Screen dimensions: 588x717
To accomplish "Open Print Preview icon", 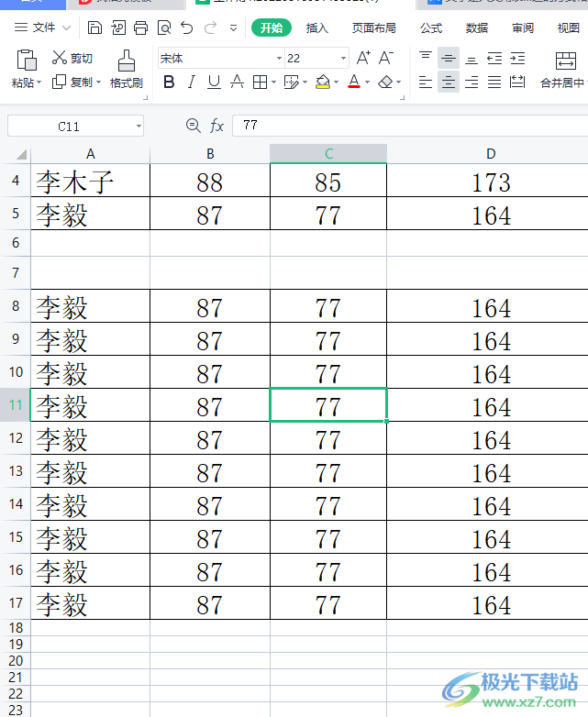I will pos(164,28).
